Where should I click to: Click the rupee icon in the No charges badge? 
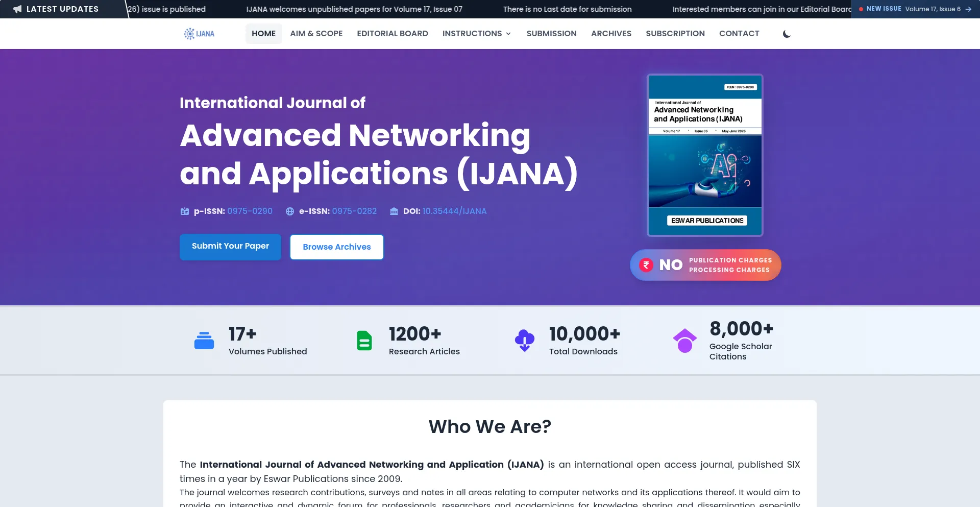click(646, 265)
